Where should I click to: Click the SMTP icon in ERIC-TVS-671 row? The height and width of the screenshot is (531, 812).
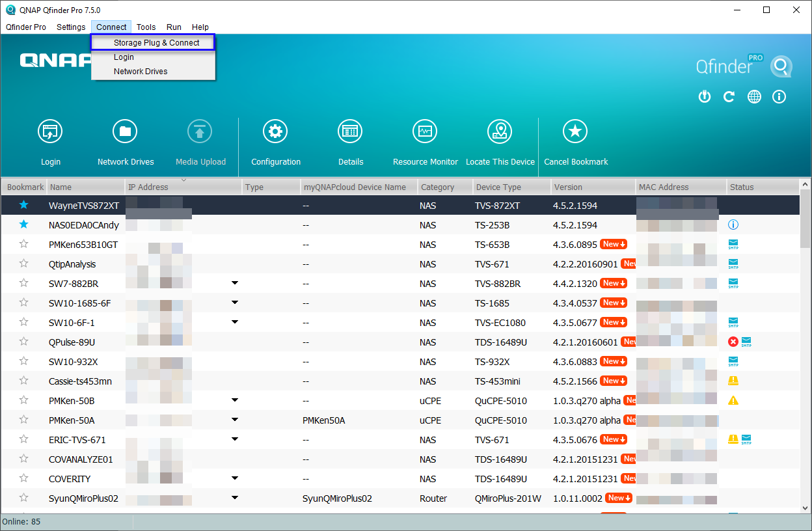pos(746,440)
